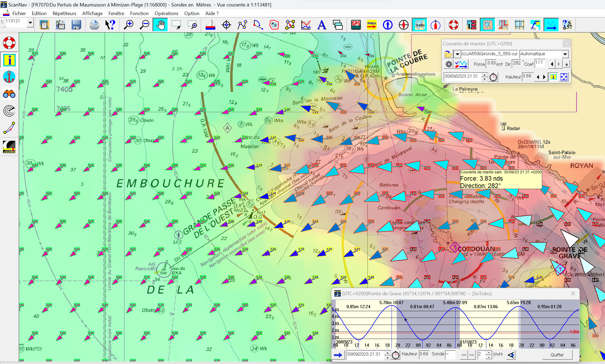Expand the current file path dropdown arrow
This screenshot has width=605, height=364.
pos(457,54)
